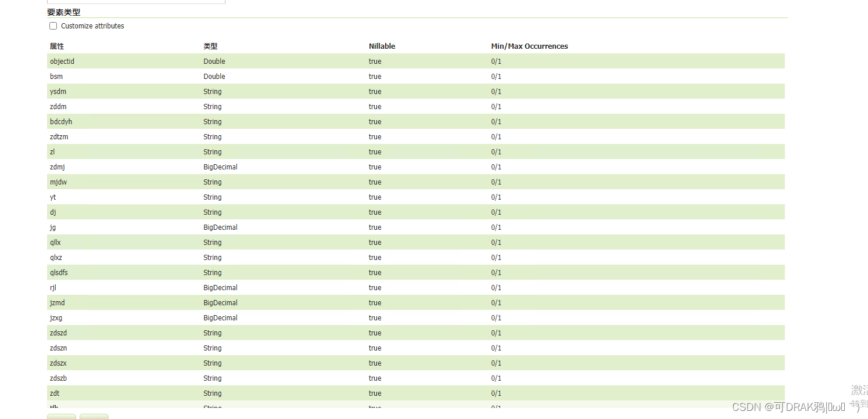Click the 0/1 occurrences value for bsm
The image size is (868, 419).
pos(496,77)
